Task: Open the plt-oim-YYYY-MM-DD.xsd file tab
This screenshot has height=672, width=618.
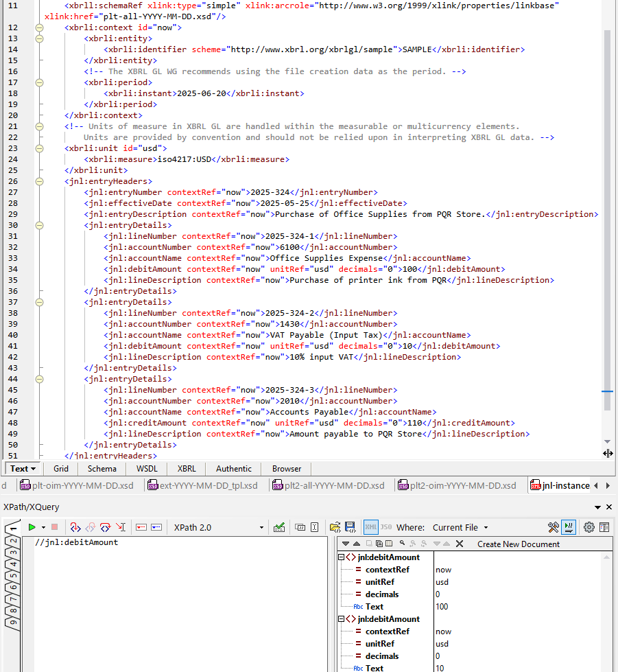Action: point(77,485)
